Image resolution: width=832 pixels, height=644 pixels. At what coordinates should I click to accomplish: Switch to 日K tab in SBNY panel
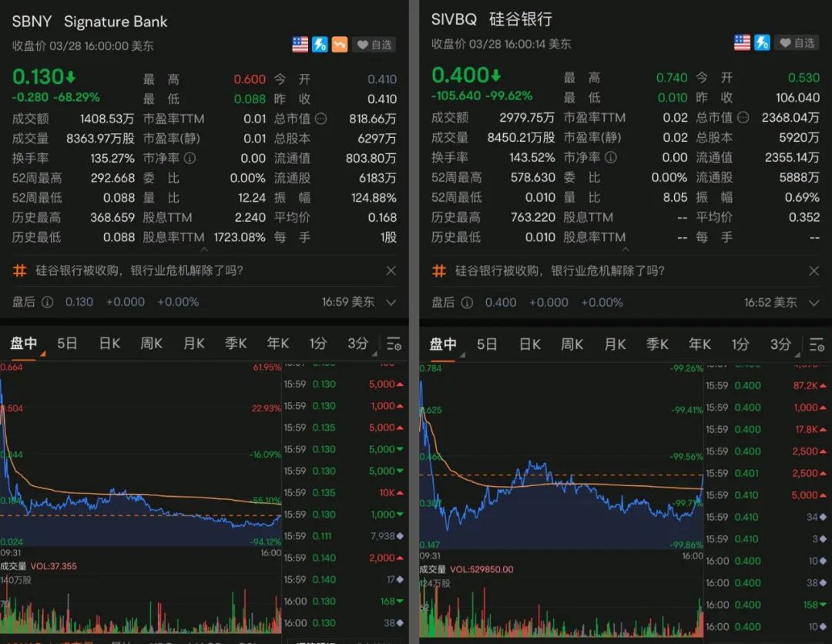coord(109,344)
